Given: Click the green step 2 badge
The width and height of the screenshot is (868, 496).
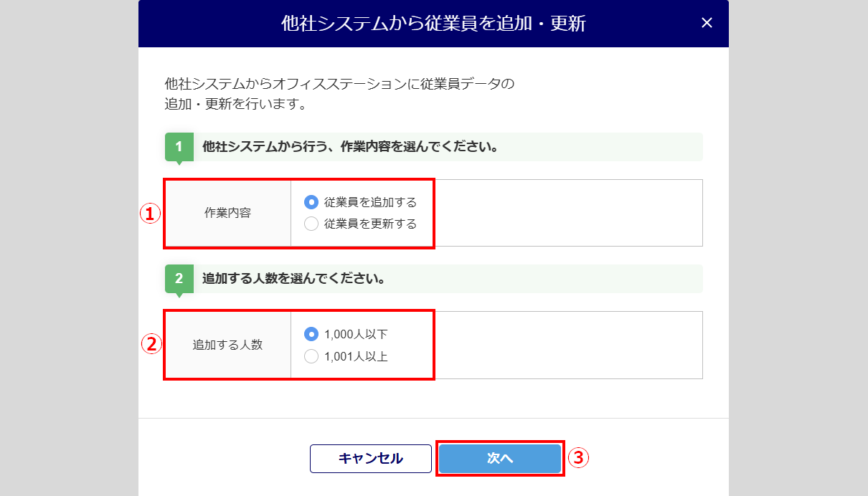Looking at the screenshot, I should pos(179,278).
